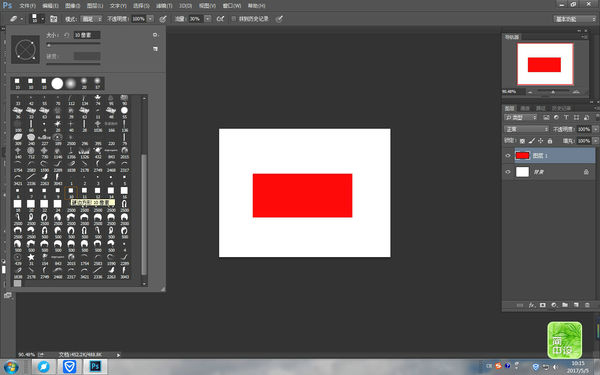This screenshot has width=600, height=375.
Task: Open the layer Fill dropdown arrow
Action: (595, 141)
